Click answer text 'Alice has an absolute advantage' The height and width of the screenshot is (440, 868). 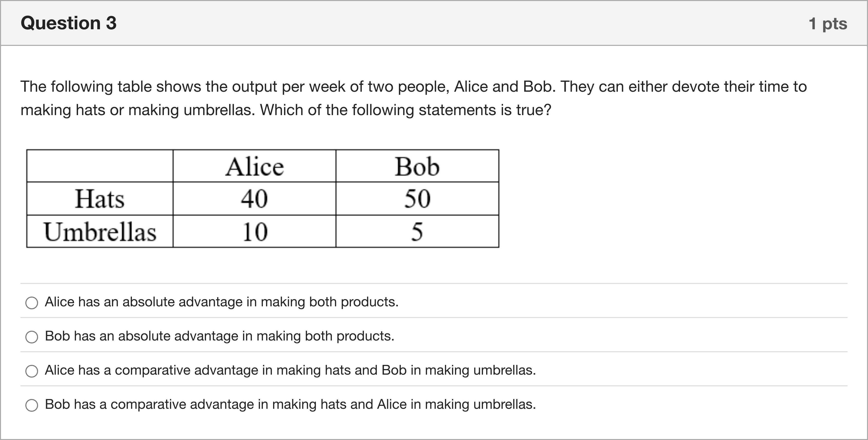coord(221,302)
